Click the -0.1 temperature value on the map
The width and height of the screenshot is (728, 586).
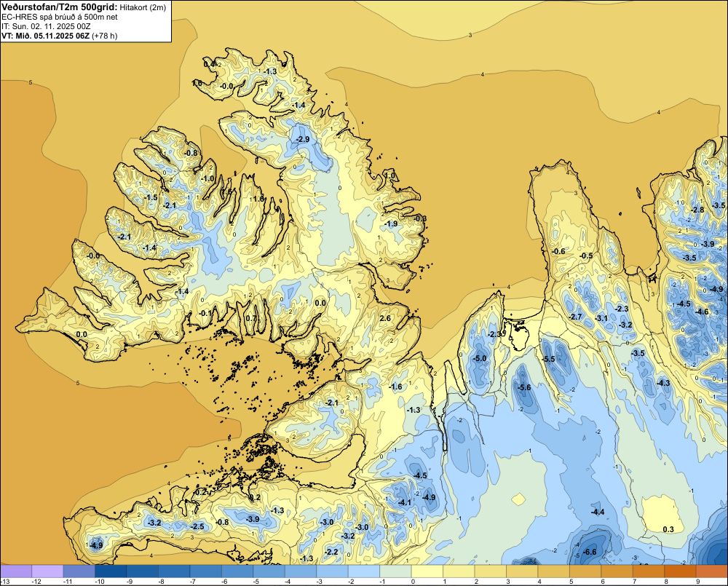(x=205, y=313)
